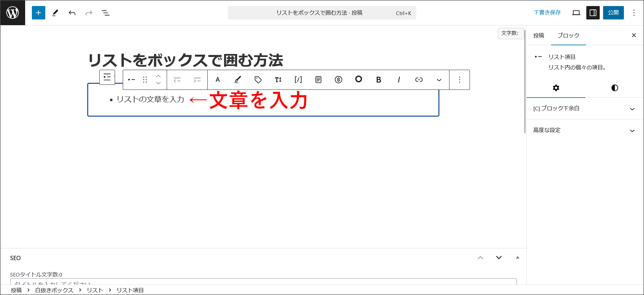Screen dimensions: 644x295
Task: Toggle italic formatting
Action: 399,80
